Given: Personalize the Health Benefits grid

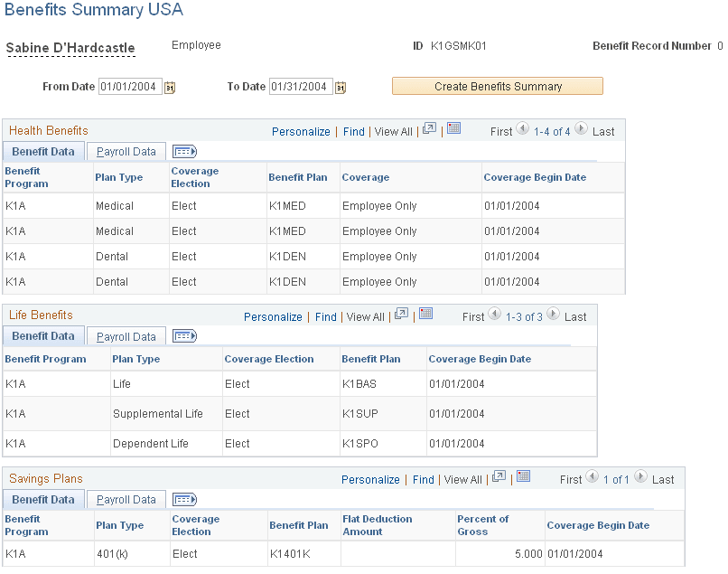Looking at the screenshot, I should point(301,131).
